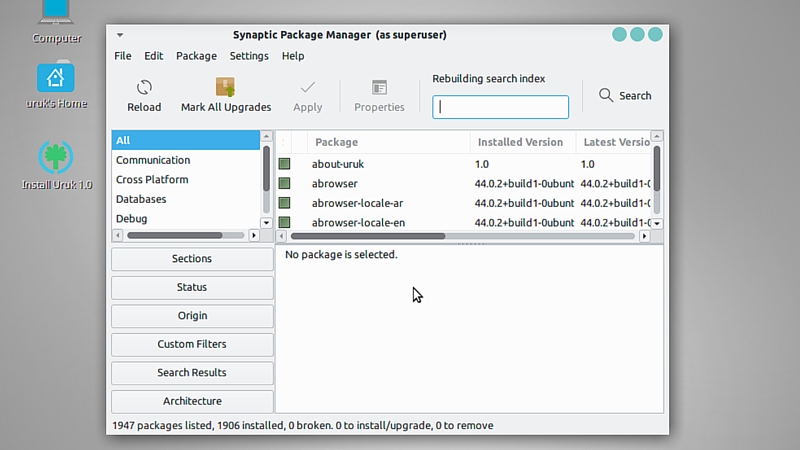This screenshot has height=450, width=800.
Task: Click the package list scroll right arrow
Action: pos(644,236)
